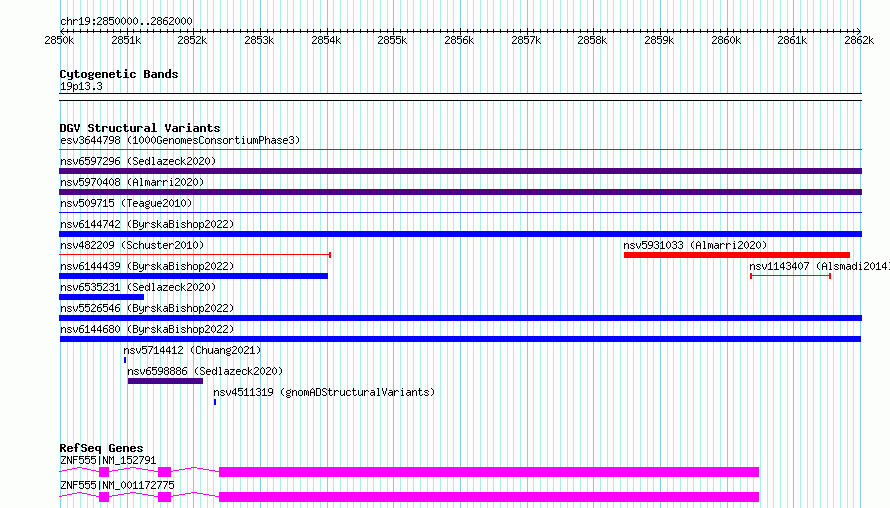Open the nsv6597296 (Sedlazeck2020) label
Image resolution: width=890 pixels, height=508 pixels.
click(x=138, y=161)
